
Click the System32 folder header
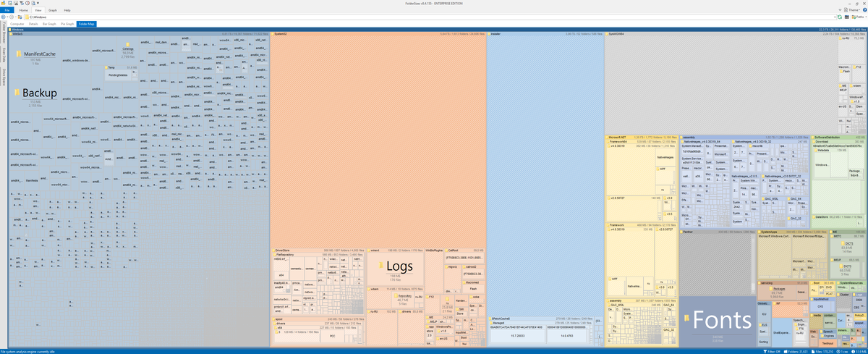[x=379, y=33]
